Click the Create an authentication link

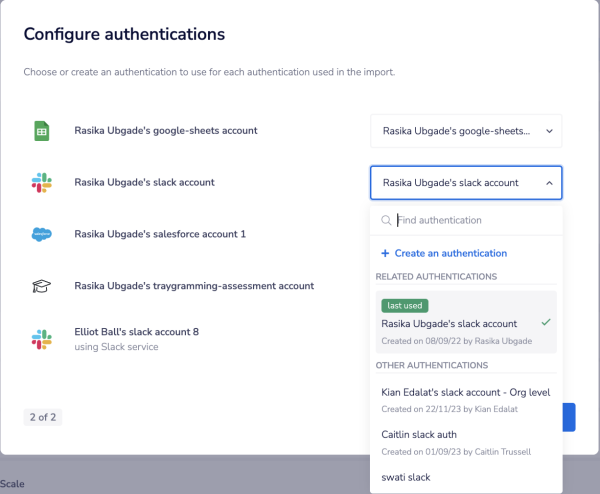450,253
